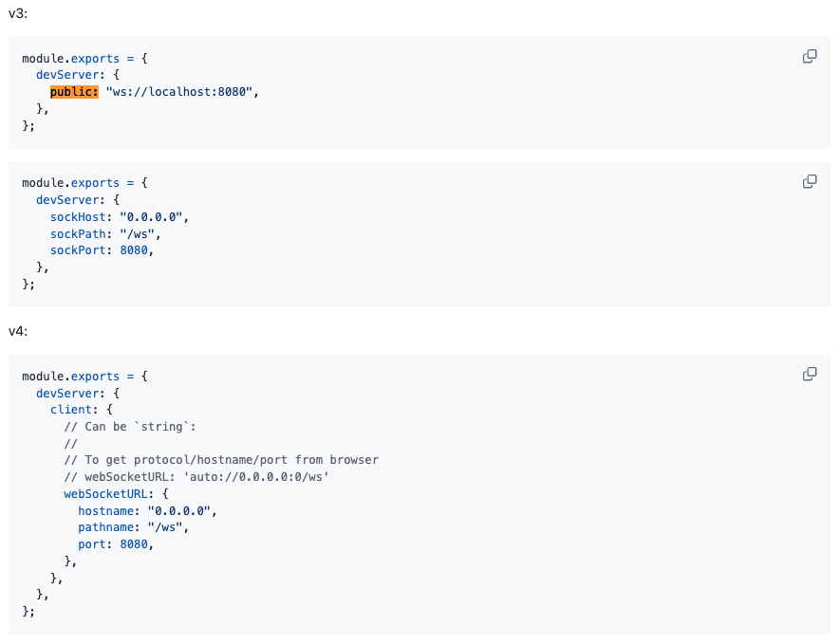Click the sockPort 8080 value
Viewport: 840px width, 644px height.
pos(134,250)
